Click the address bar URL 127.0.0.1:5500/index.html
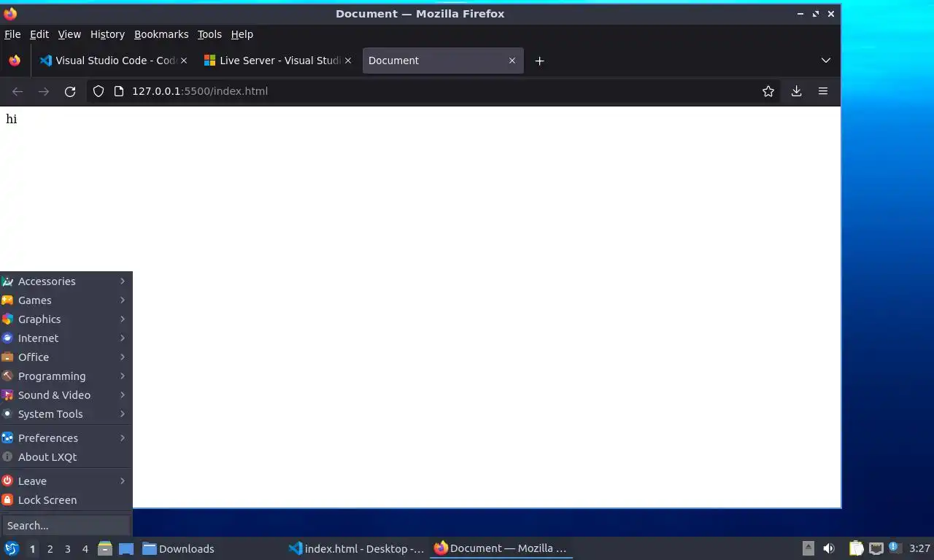This screenshot has width=934, height=560. [200, 91]
